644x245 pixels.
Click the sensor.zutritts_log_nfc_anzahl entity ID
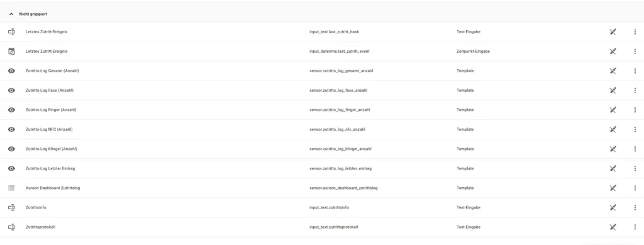tap(337, 129)
